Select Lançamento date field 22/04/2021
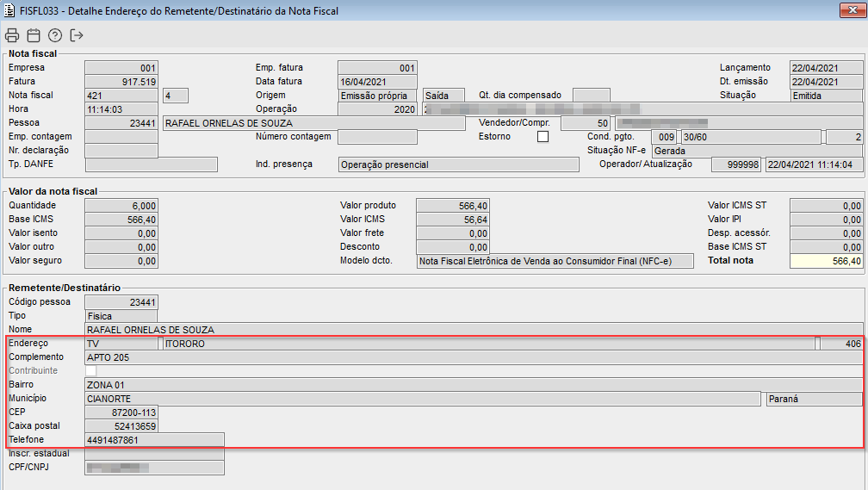 coord(826,67)
